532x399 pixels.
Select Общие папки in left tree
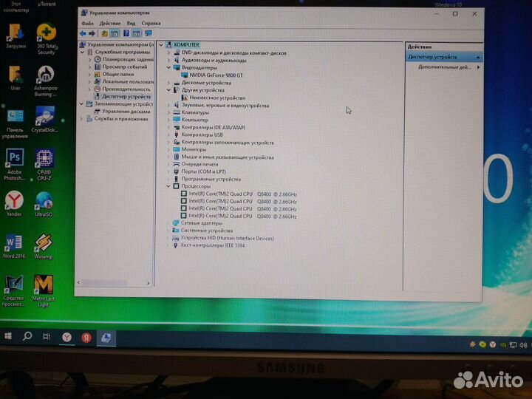pos(117,74)
